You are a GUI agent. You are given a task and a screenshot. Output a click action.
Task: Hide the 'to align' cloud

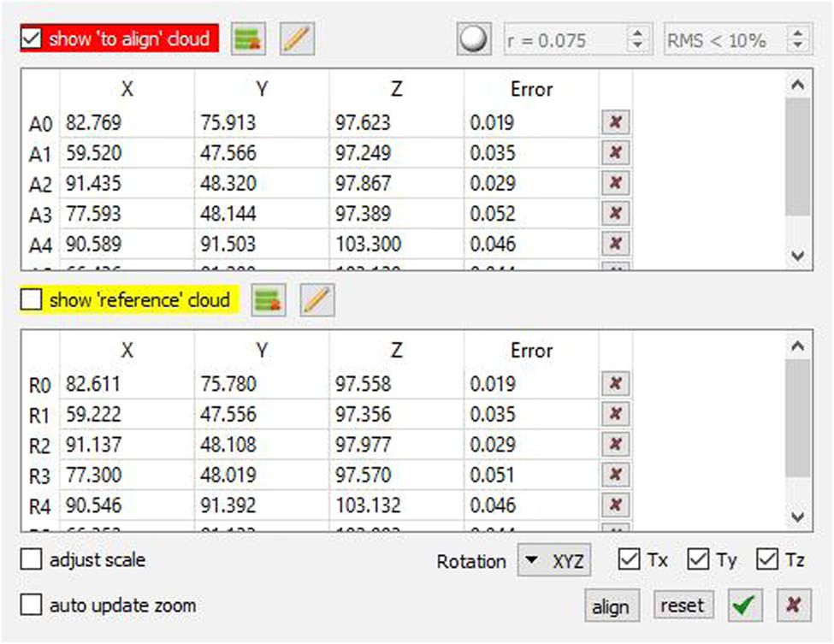(31, 38)
